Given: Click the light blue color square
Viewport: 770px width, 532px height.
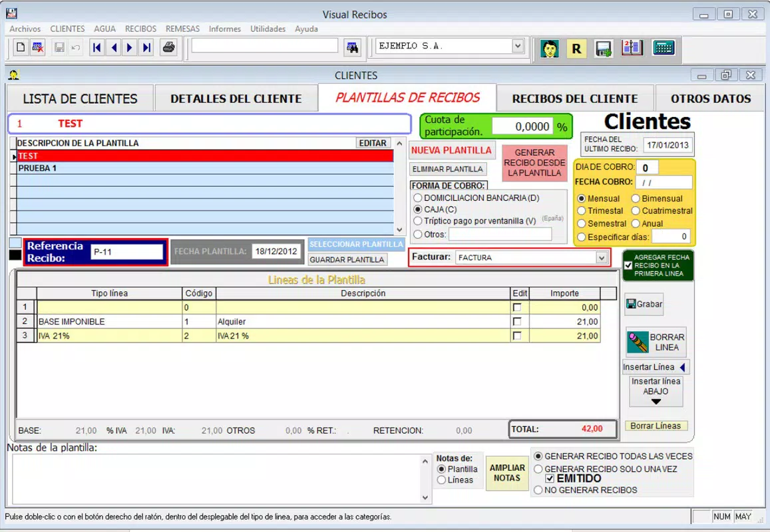Looking at the screenshot, I should pos(15,243).
